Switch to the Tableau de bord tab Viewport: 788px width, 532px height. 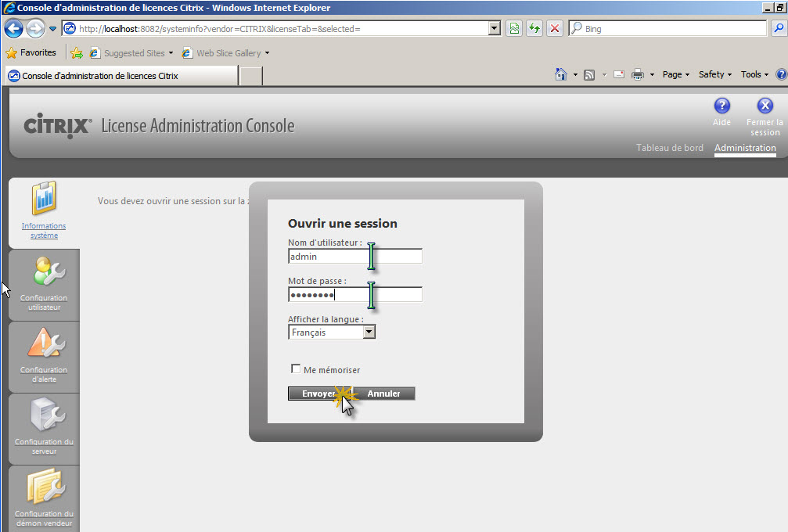[x=669, y=148]
